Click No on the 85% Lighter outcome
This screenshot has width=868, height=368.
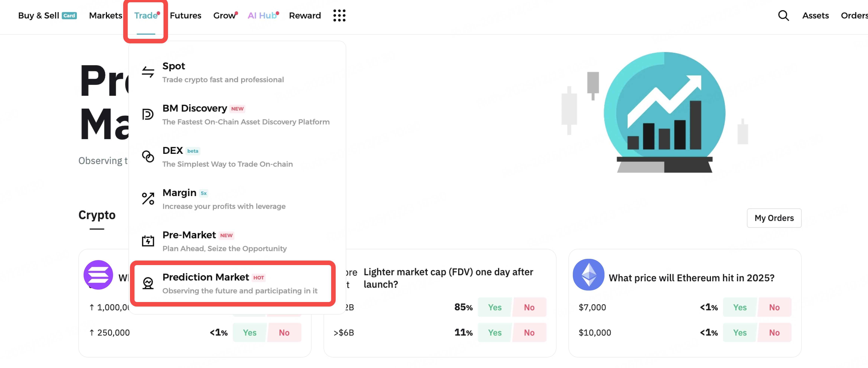click(x=529, y=307)
